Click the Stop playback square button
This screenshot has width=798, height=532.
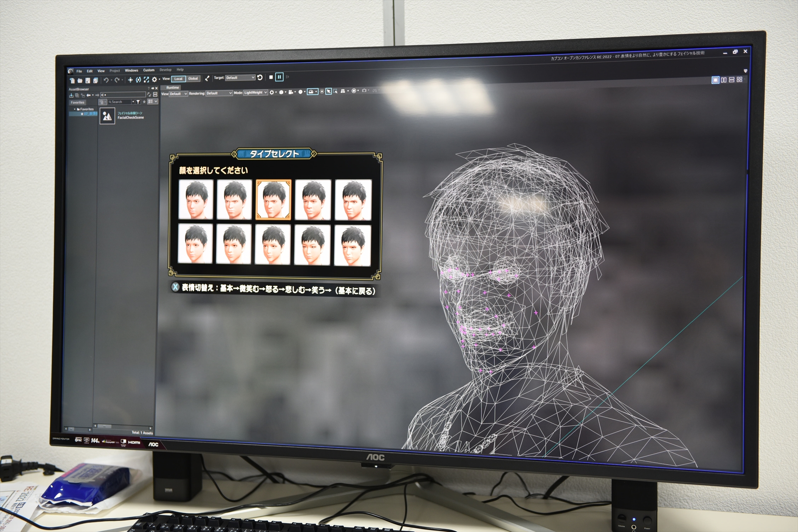[x=271, y=77]
